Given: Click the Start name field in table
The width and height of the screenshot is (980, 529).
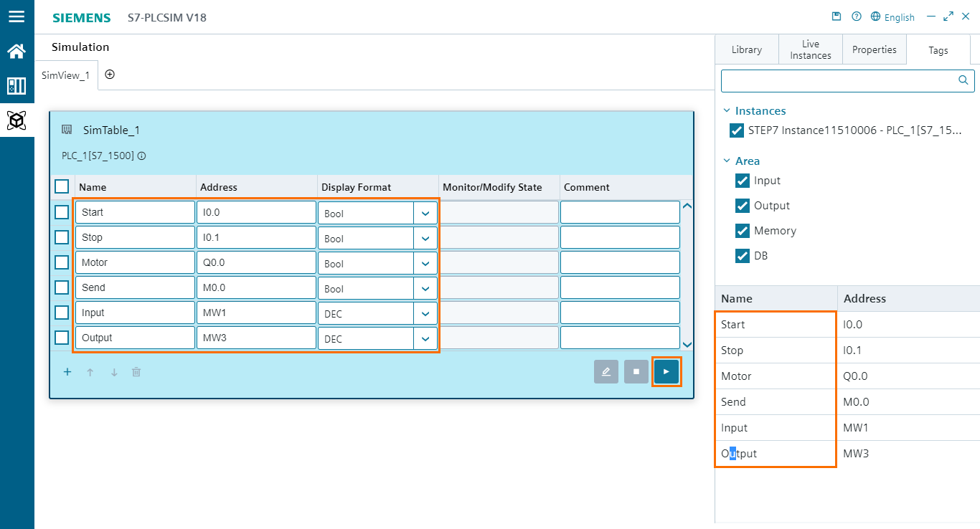Looking at the screenshot, I should (135, 212).
